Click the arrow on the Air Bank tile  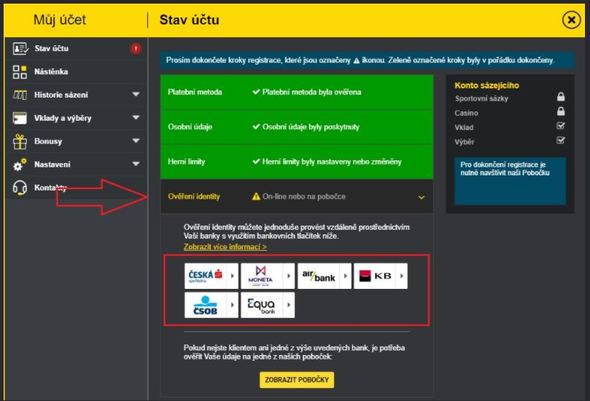345,276
